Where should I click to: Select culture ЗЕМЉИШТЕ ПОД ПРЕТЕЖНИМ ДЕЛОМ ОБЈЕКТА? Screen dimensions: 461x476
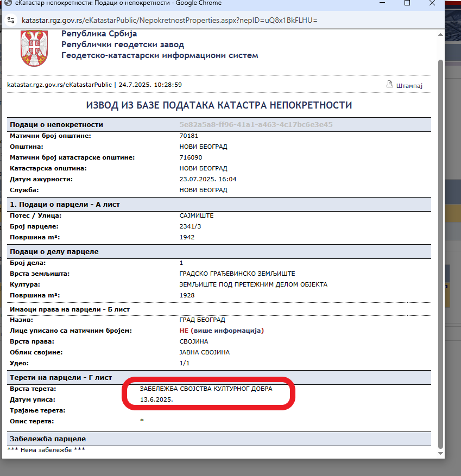click(x=253, y=284)
